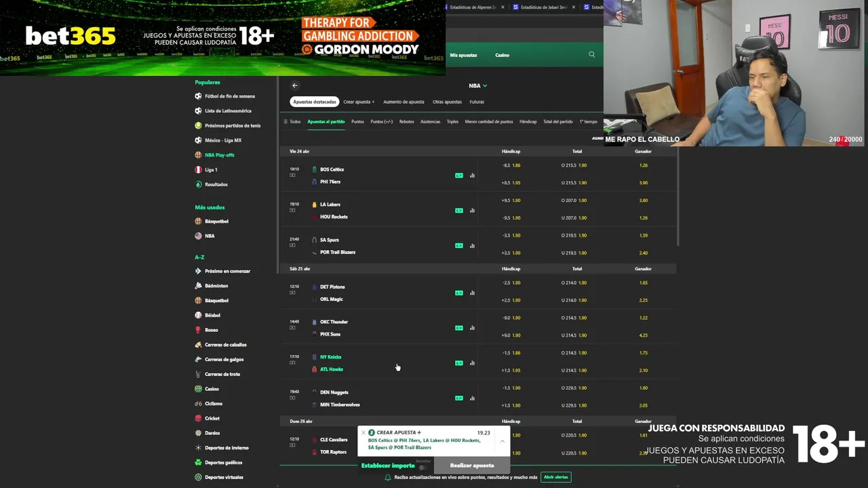Select the Rebotes market tab
This screenshot has width=868, height=488.
[407, 122]
